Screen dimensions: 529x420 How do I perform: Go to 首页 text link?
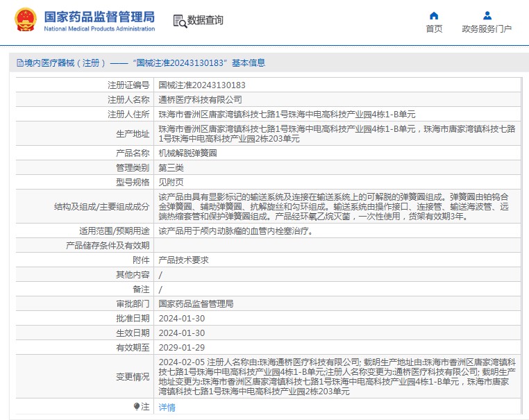click(434, 29)
